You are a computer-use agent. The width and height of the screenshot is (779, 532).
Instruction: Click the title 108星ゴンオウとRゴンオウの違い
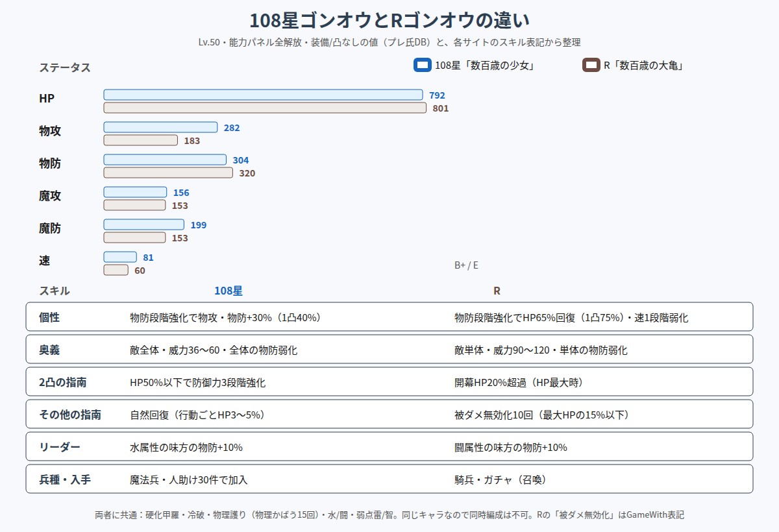(389, 20)
